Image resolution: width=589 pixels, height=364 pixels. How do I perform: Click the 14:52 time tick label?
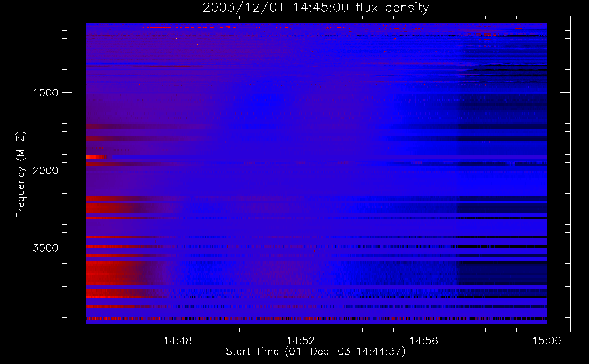[x=301, y=341]
